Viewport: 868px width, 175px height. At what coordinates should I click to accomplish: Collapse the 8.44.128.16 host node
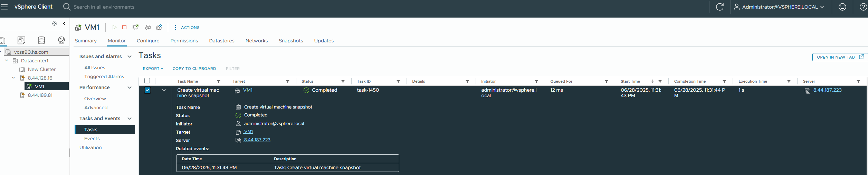click(x=13, y=78)
